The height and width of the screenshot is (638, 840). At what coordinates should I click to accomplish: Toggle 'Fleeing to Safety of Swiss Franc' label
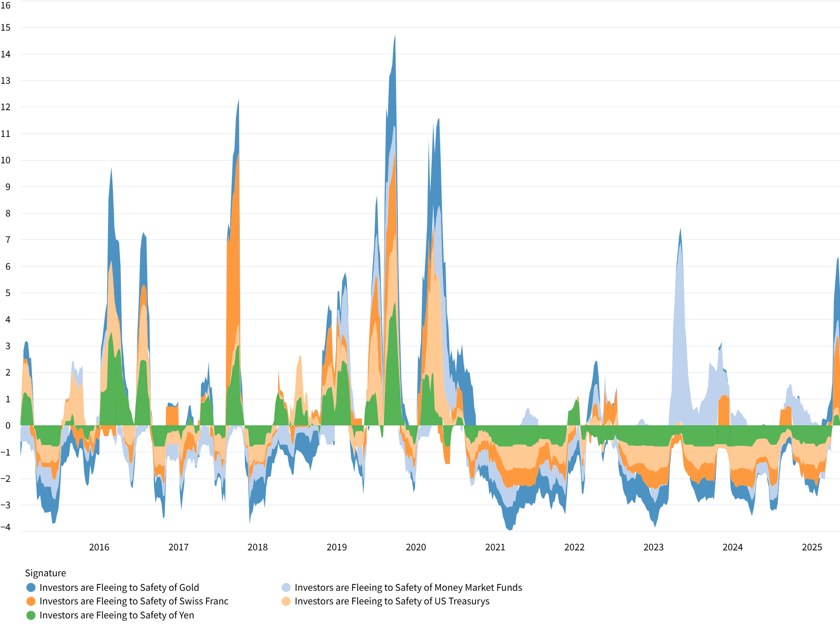[x=134, y=601]
